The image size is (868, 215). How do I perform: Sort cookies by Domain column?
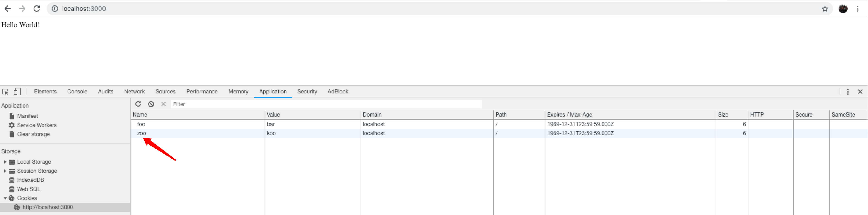pyautogui.click(x=427, y=115)
